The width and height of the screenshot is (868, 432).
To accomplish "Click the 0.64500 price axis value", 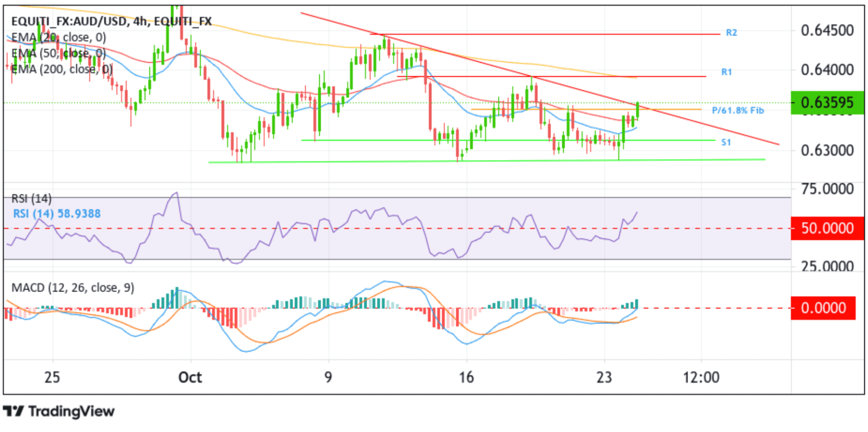I will pyautogui.click(x=827, y=31).
